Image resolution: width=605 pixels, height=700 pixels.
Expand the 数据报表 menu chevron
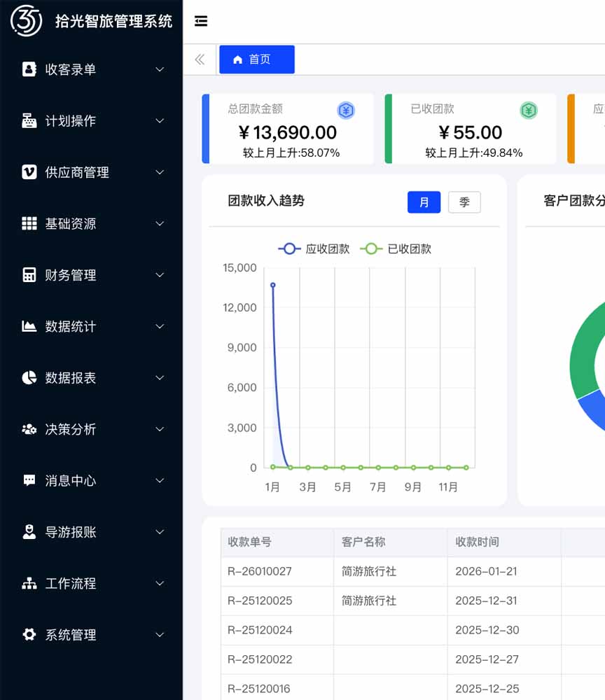[160, 378]
